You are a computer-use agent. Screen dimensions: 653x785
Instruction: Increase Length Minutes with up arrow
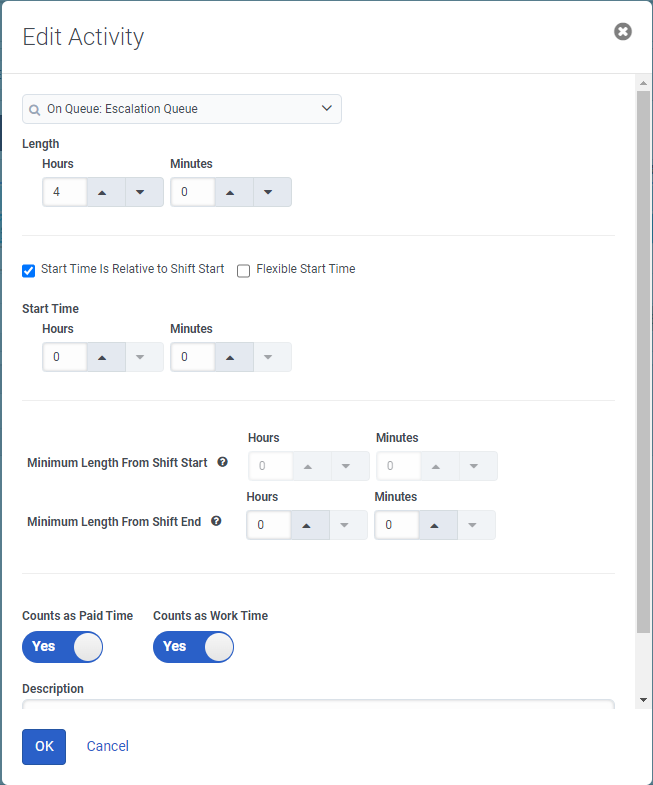tap(230, 192)
